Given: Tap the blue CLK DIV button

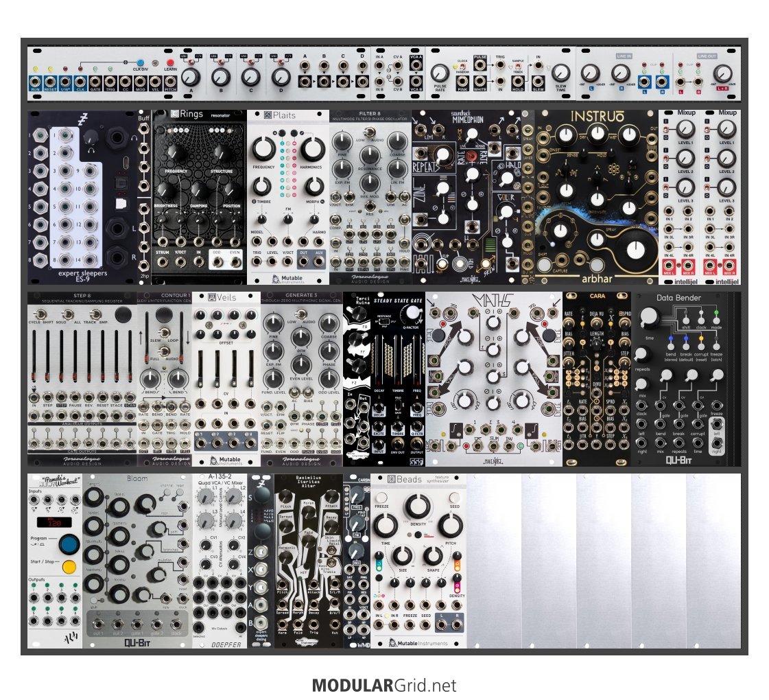Looking at the screenshot, I should coord(140,63).
